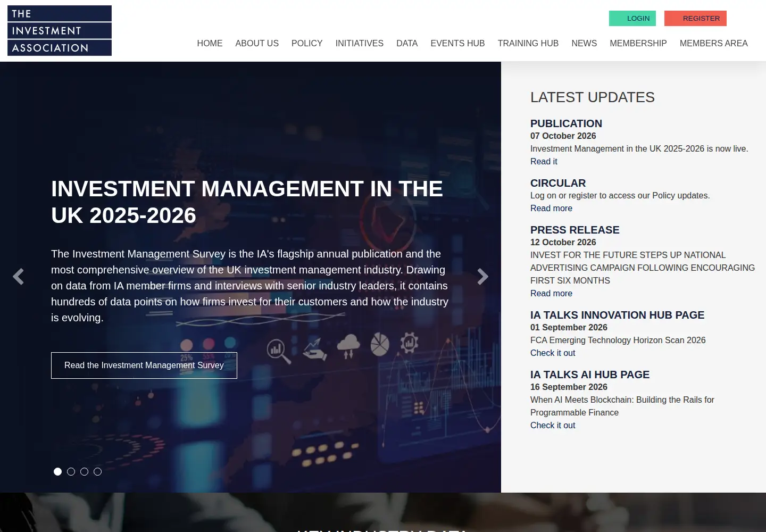766x532 pixels.
Task: Open the NEWS menu
Action: tap(584, 43)
